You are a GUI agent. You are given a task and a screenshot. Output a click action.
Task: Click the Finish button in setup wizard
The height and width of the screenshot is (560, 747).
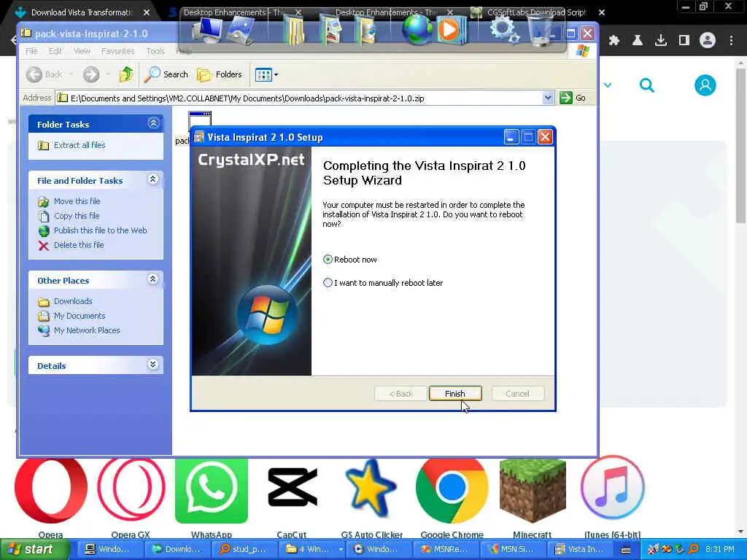455,393
